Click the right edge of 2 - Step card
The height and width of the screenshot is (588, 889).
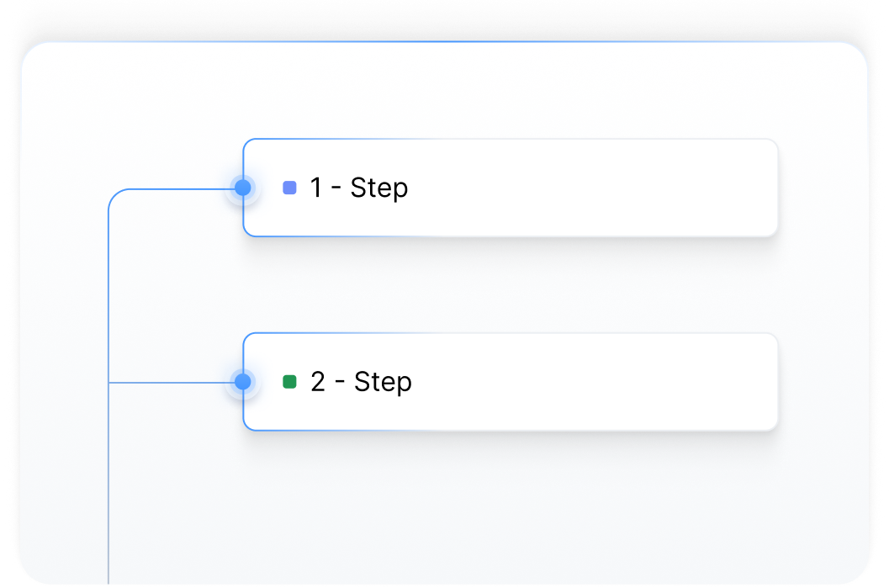[776, 382]
